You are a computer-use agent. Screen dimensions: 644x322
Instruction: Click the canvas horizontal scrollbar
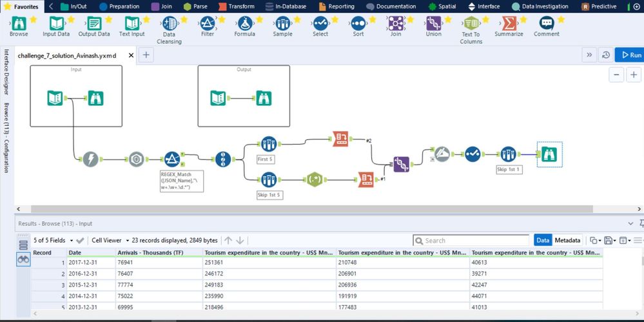click(x=312, y=209)
